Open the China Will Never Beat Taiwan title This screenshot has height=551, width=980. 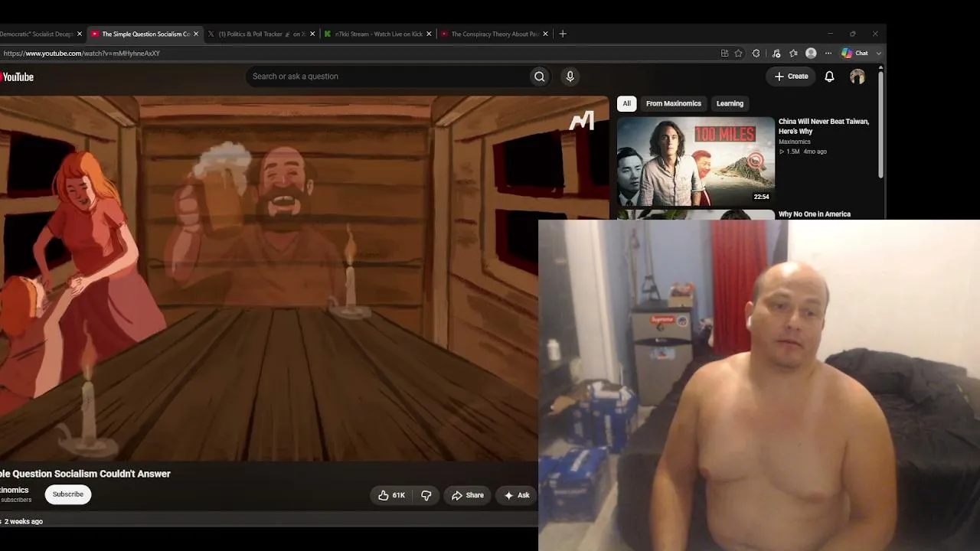[824, 126]
